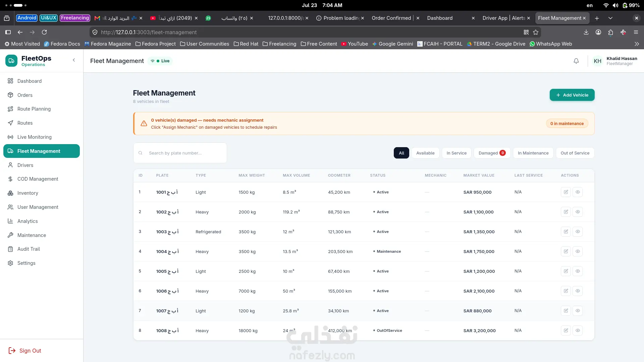Reload the browser page

[44, 32]
